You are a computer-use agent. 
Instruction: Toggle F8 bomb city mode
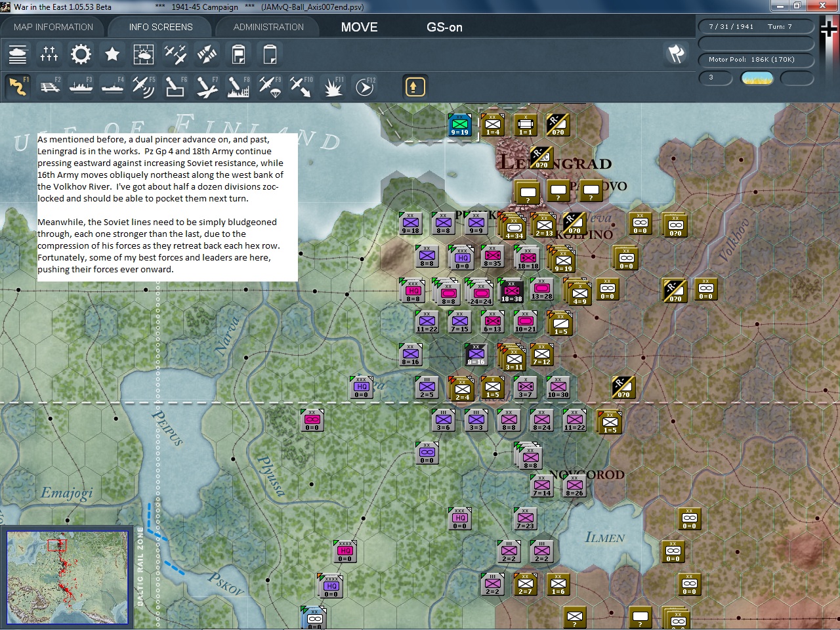(x=238, y=87)
